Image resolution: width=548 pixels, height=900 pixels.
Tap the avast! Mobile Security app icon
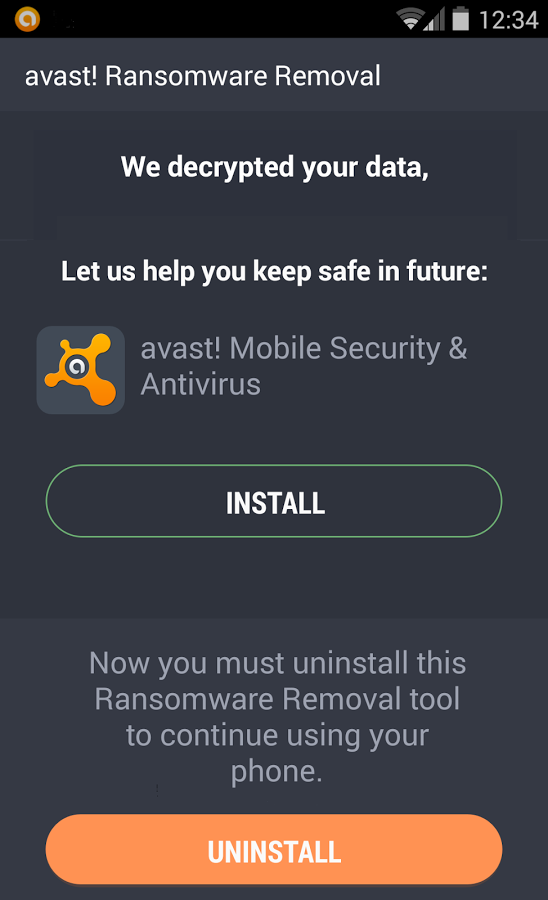coord(81,370)
